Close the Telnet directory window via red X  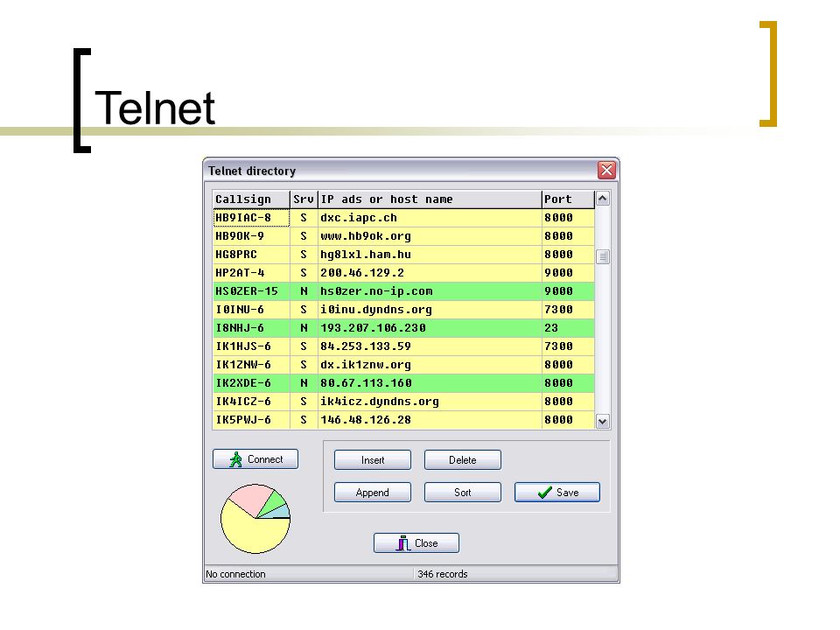(606, 171)
